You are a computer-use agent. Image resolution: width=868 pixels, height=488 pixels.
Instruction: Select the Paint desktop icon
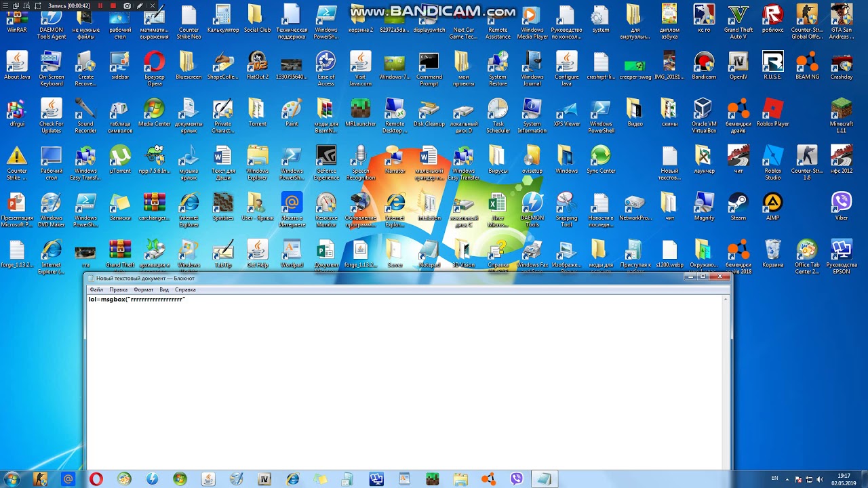coord(292,113)
